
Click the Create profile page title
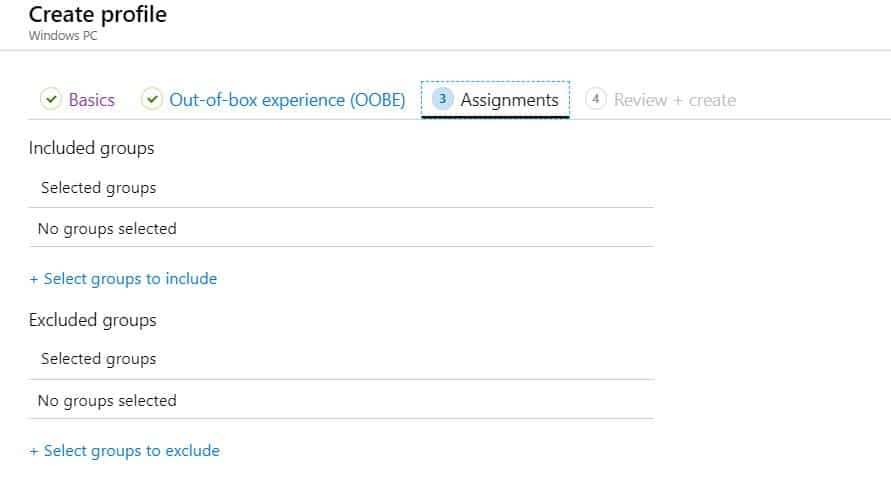coord(98,15)
